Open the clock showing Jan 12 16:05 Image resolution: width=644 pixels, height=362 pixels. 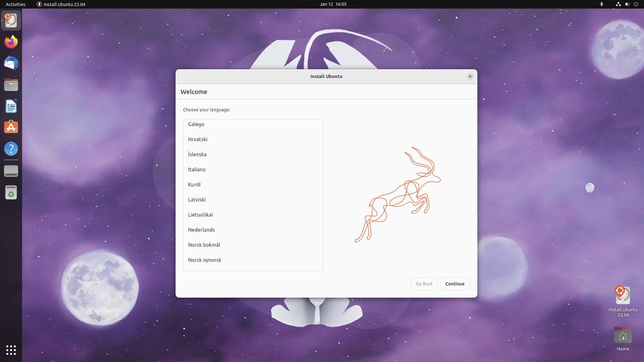pos(333,4)
